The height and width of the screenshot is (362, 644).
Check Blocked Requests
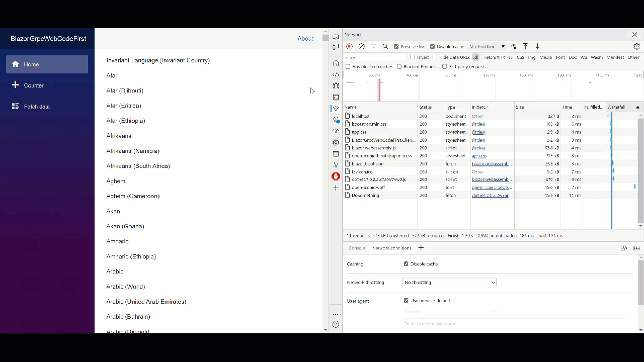click(399, 66)
